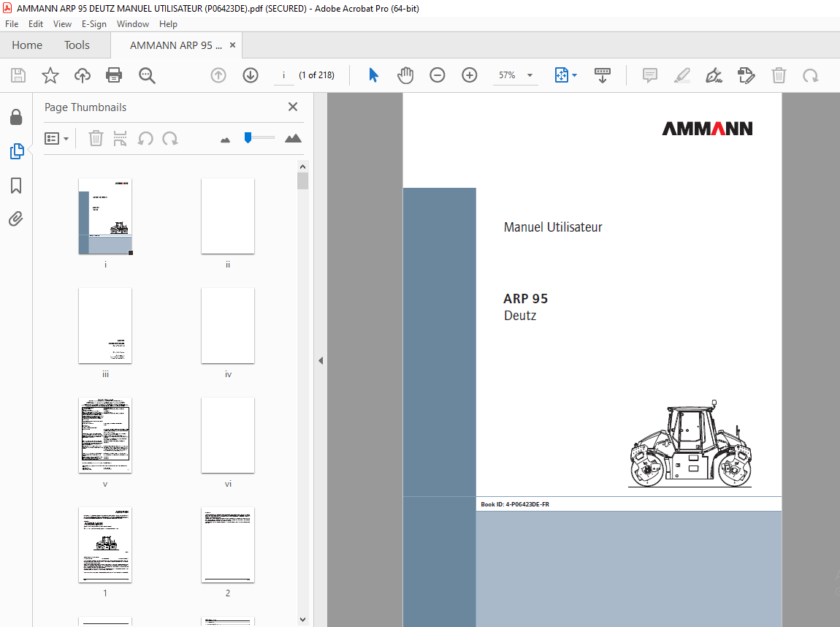Switch to the Tools tab
The height and width of the screenshot is (627, 840).
(x=77, y=45)
